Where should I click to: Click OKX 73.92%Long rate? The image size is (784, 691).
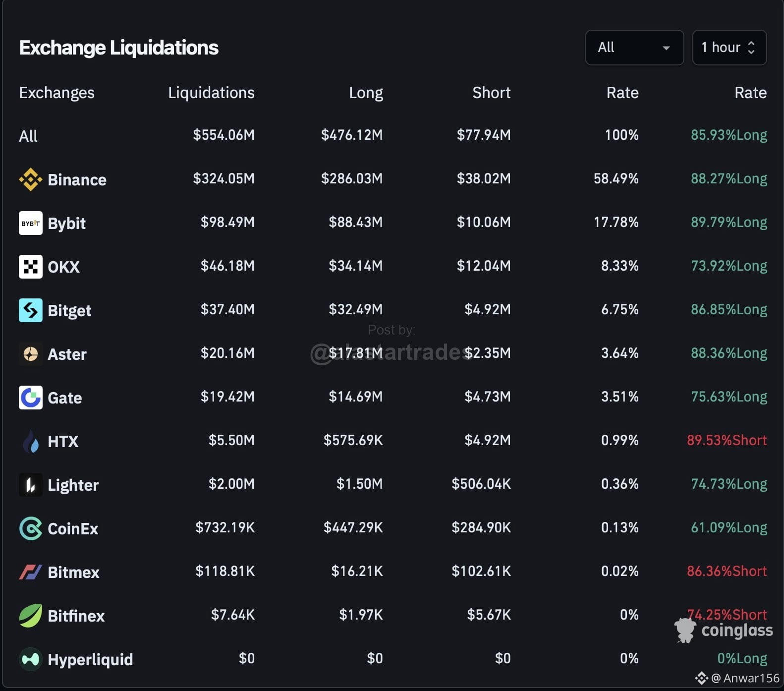coord(729,266)
